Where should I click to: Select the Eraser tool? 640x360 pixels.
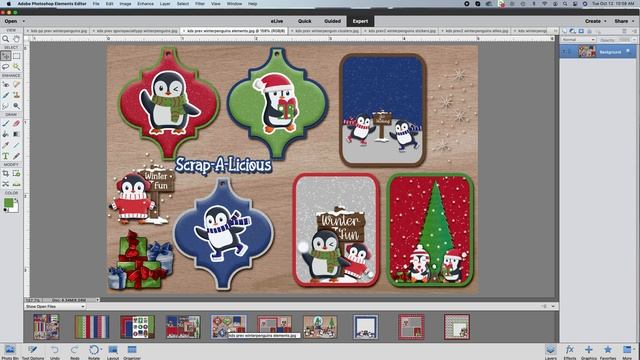[x=16, y=123]
